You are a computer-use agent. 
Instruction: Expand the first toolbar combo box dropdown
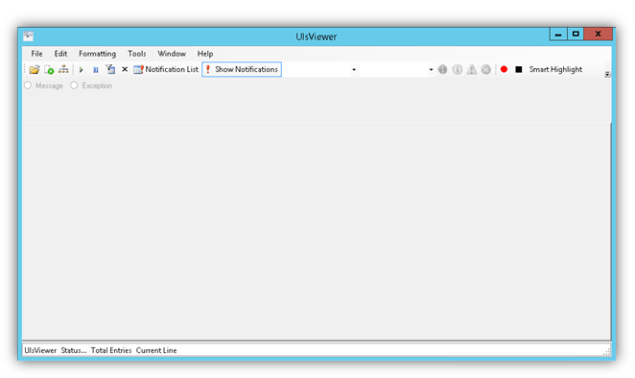click(x=354, y=70)
